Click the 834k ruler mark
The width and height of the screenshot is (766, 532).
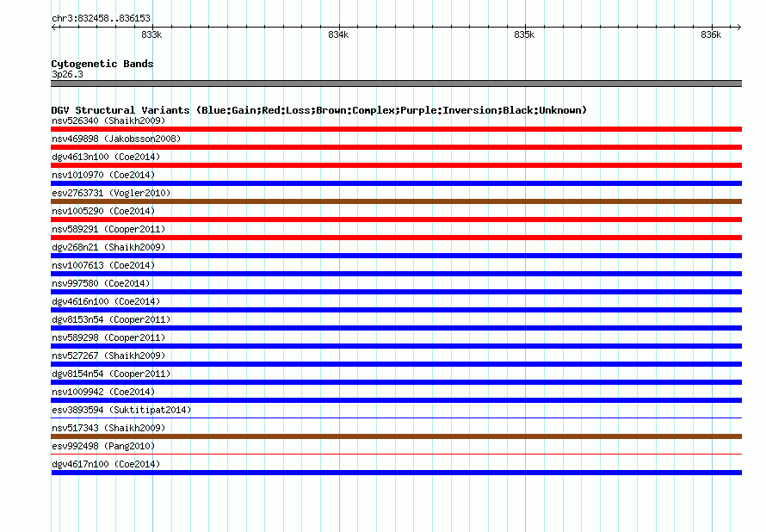[x=338, y=34]
